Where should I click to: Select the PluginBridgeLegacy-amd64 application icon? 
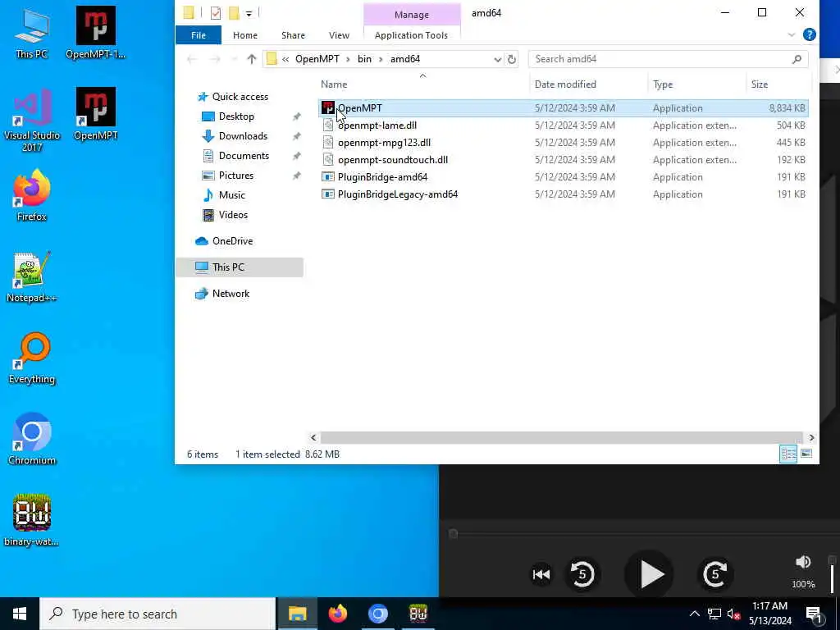click(x=328, y=194)
